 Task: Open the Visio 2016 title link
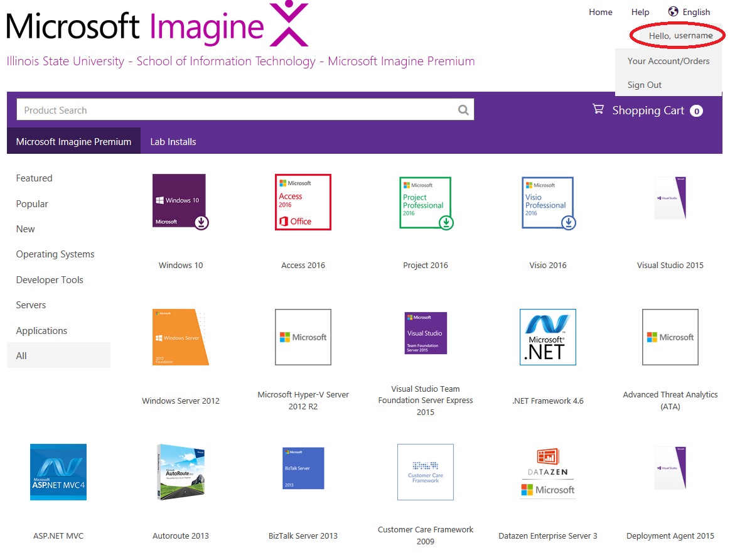click(x=548, y=266)
